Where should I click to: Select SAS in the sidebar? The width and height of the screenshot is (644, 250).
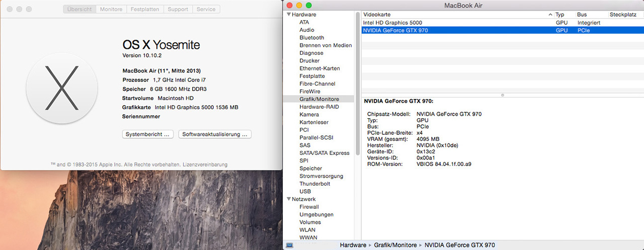[305, 145]
